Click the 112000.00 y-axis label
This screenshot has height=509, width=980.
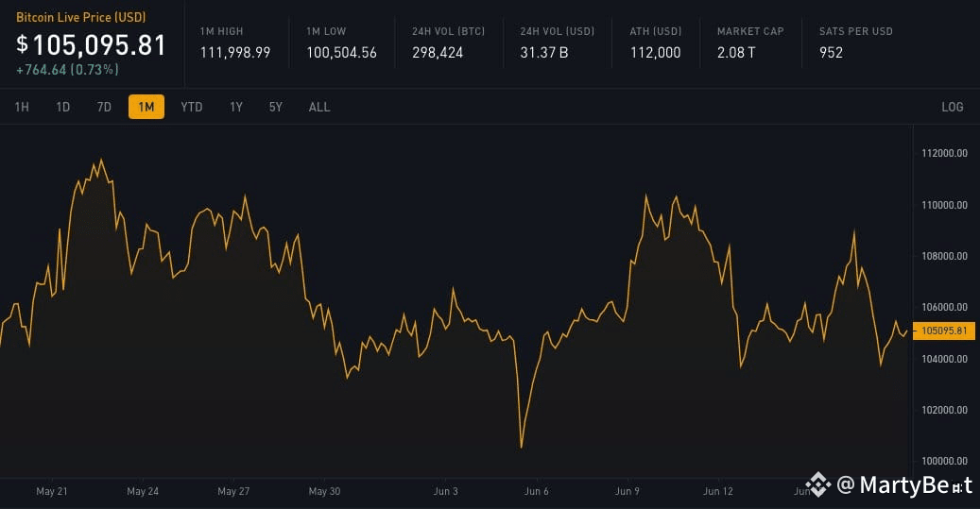click(944, 153)
